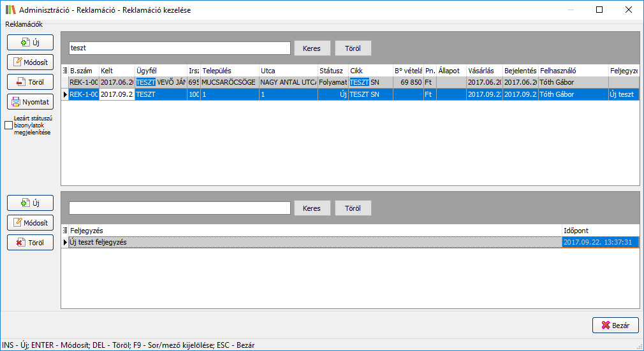644x351 pixels.
Task: Open column selector icon of upper grid
Action: (65, 71)
